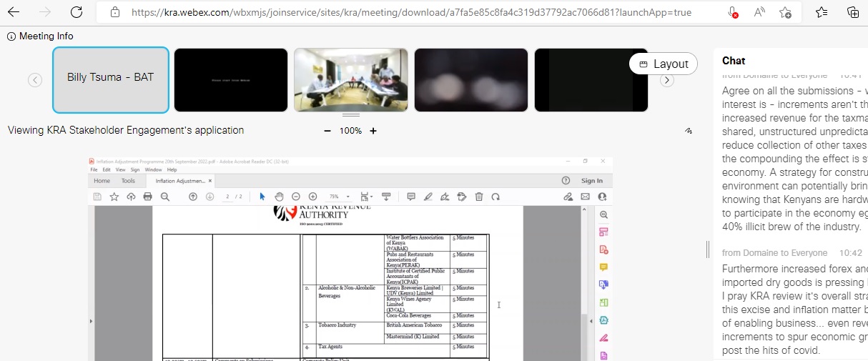Open Create PDF tool in right pane
The height and width of the screenshot is (361, 868).
(x=603, y=249)
